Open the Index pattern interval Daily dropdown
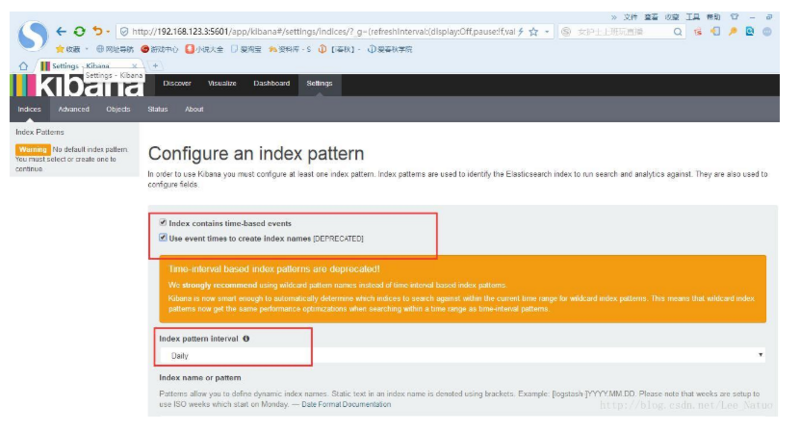800x431 pixels. pyautogui.click(x=462, y=355)
